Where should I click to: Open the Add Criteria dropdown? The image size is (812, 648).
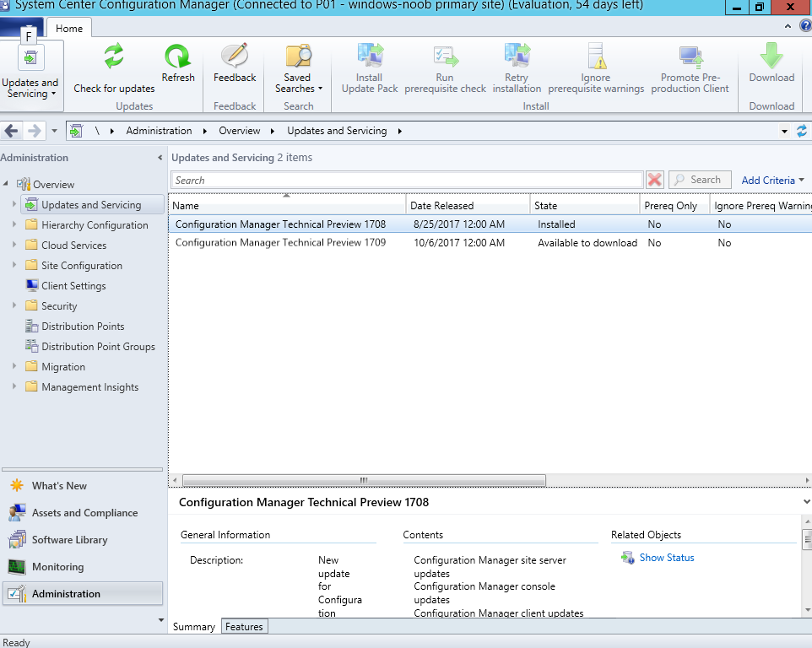772,180
